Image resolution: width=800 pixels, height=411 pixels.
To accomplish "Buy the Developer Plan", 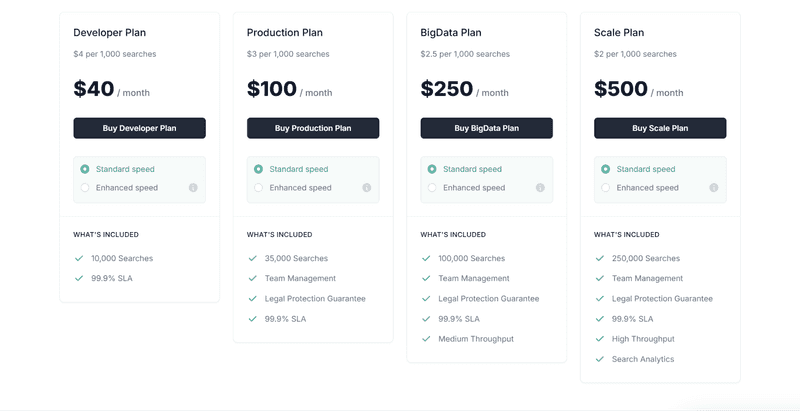I will pos(139,128).
